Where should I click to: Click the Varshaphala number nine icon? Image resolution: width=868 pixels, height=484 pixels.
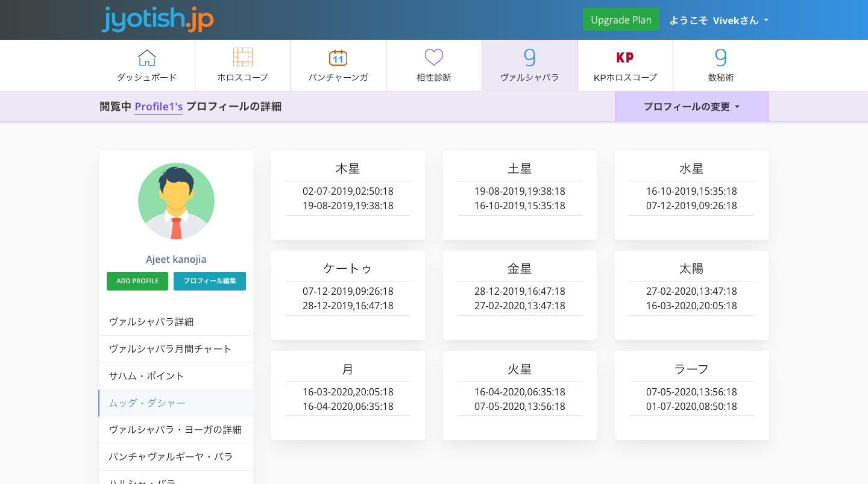tap(529, 57)
